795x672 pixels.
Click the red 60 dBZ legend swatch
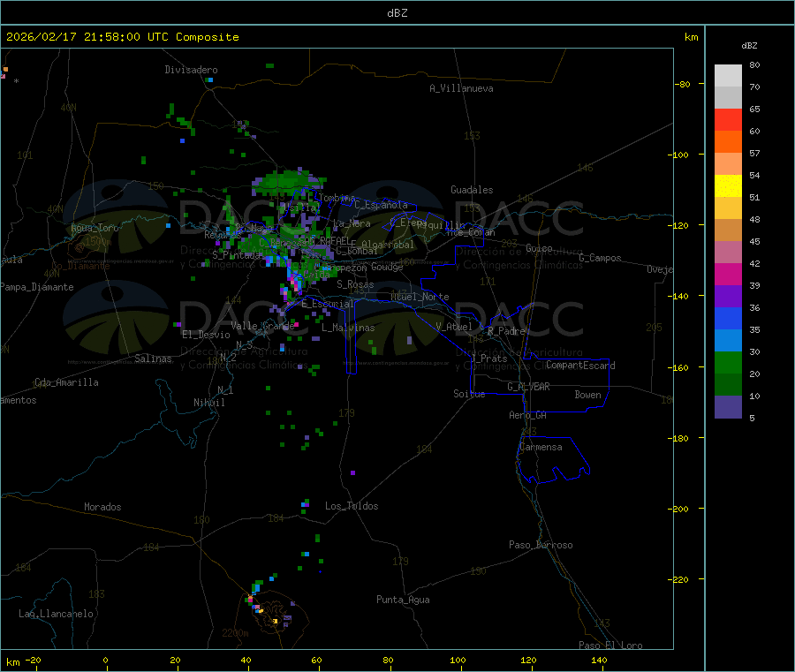click(x=728, y=119)
